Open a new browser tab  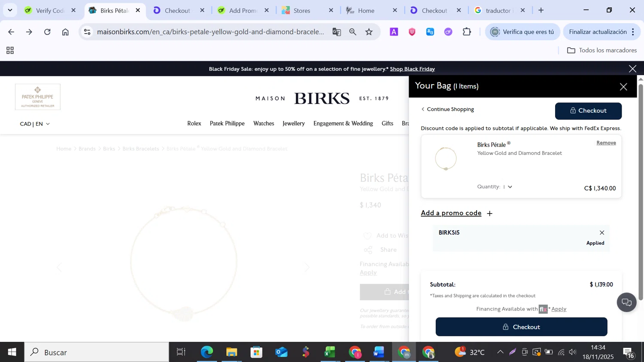541,10
